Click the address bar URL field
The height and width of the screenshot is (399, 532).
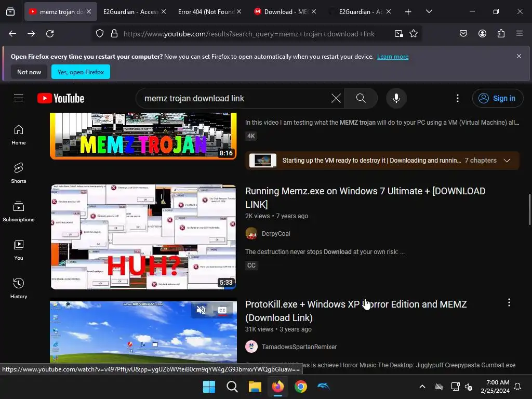point(249,34)
